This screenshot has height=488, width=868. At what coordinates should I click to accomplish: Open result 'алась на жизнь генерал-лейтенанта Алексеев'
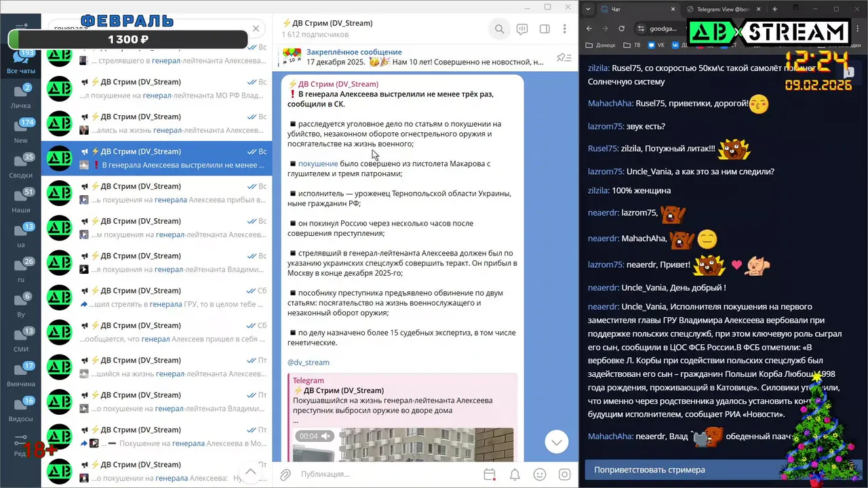157,123
